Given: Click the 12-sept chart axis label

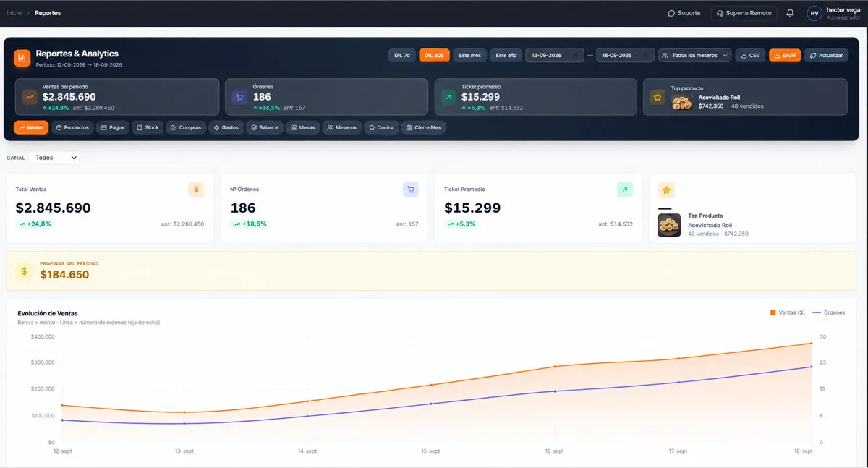Looking at the screenshot, I should coord(62,451).
